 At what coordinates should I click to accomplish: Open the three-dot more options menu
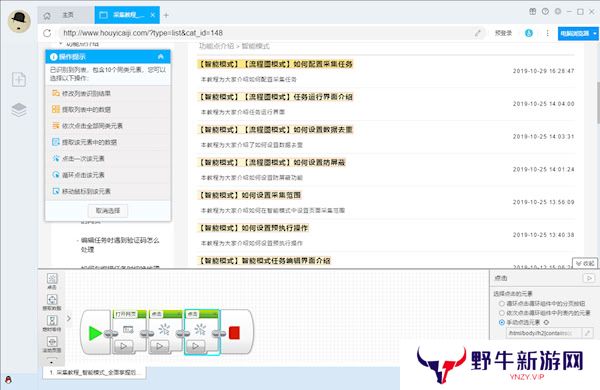pyautogui.click(x=547, y=33)
